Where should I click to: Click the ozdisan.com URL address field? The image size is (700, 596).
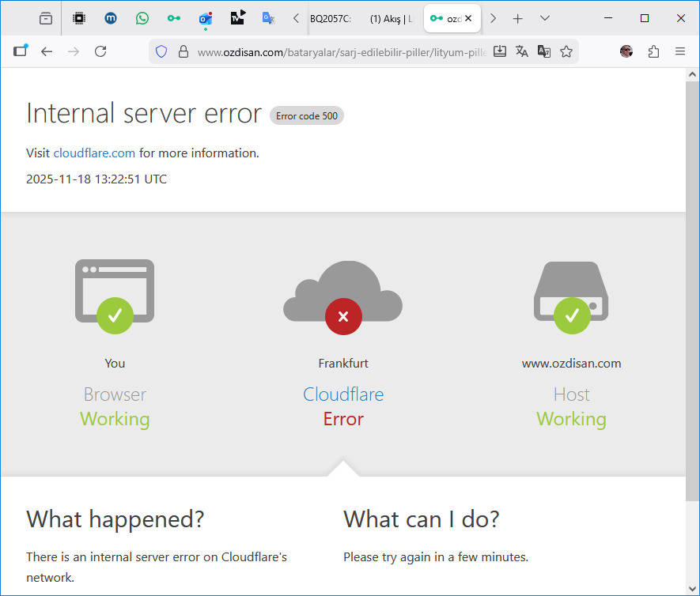coord(340,52)
